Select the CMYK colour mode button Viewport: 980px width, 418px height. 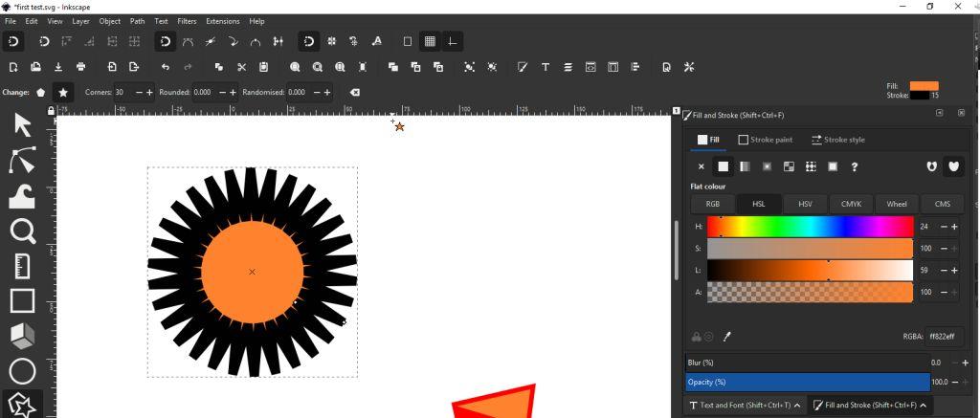851,204
